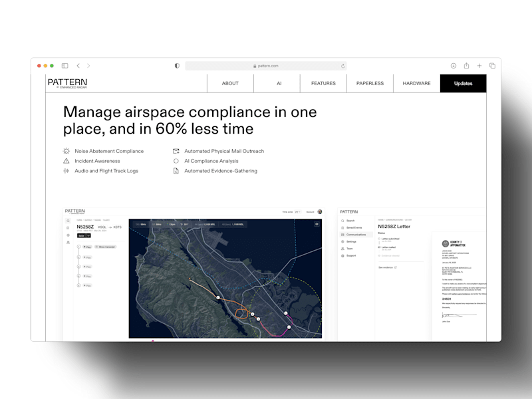Select the HARDWARE nav tab

point(417,83)
